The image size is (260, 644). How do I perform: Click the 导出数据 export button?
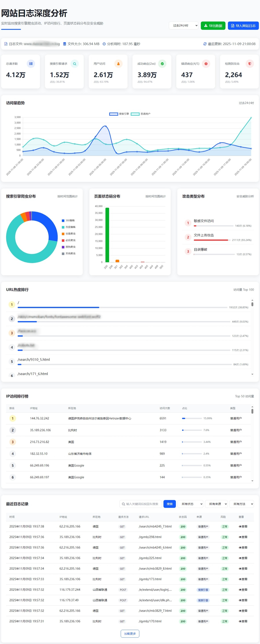[213, 25]
